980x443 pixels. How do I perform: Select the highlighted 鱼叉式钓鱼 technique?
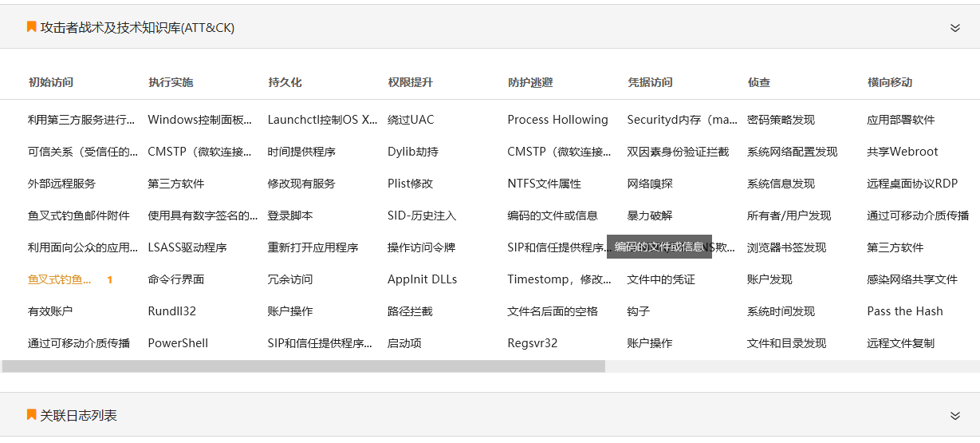[61, 279]
